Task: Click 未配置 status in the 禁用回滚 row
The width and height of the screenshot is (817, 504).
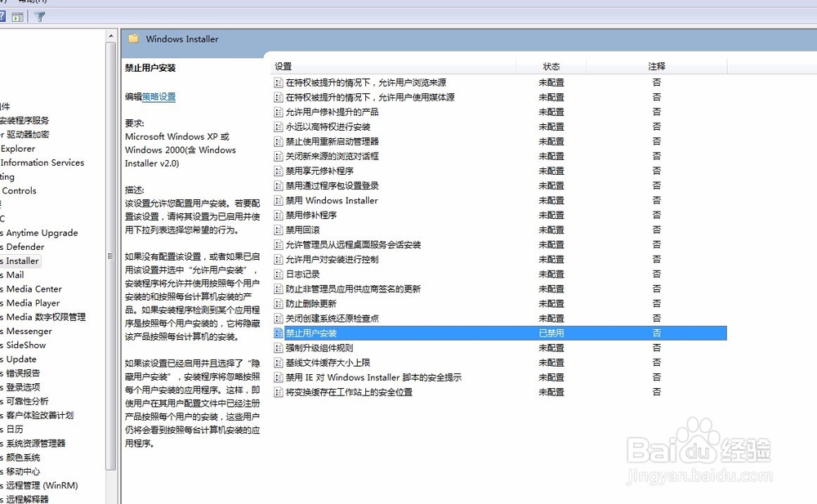Action: pos(551,230)
